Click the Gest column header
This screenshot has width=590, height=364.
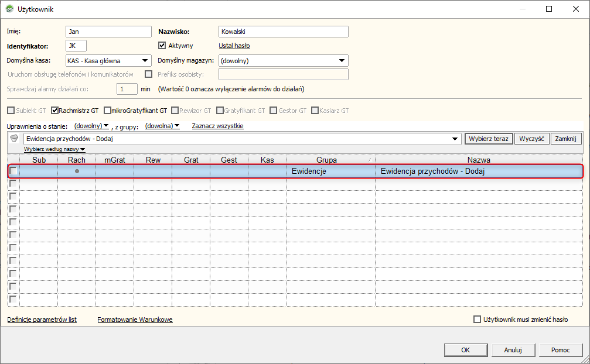click(229, 160)
